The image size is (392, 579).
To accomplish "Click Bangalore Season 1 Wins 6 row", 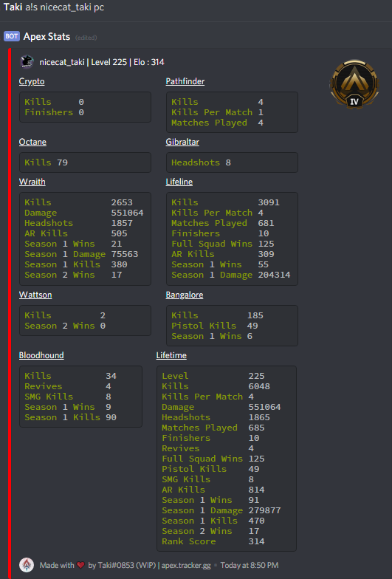I will click(x=212, y=336).
